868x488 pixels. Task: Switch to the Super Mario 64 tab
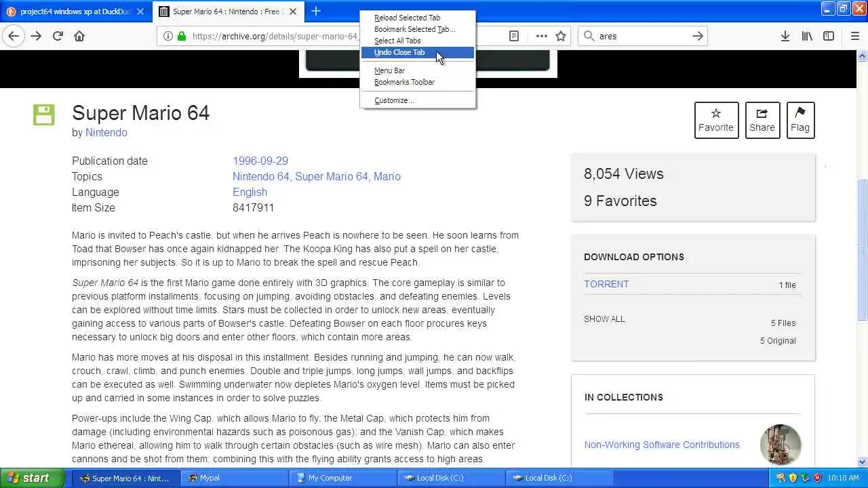pyautogui.click(x=228, y=12)
